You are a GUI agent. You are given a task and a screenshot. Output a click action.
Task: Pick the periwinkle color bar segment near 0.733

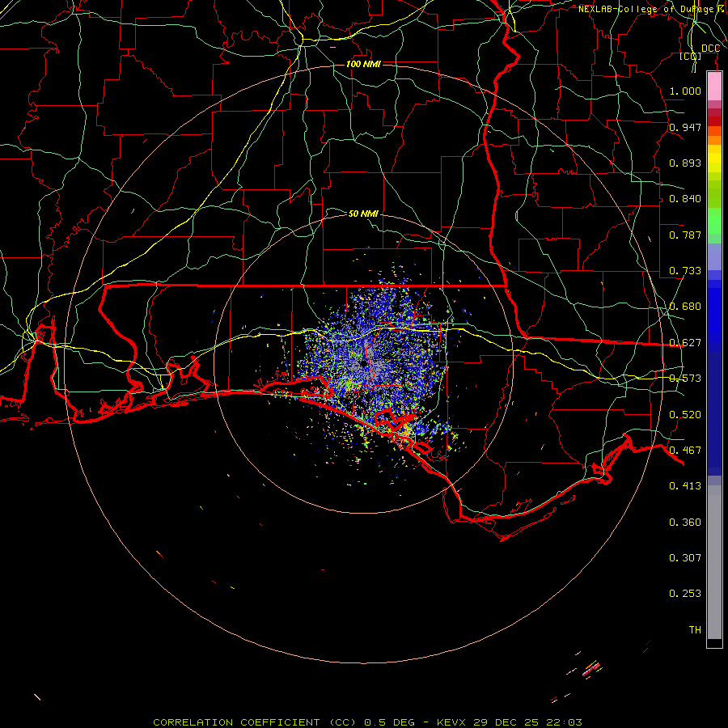(x=714, y=256)
